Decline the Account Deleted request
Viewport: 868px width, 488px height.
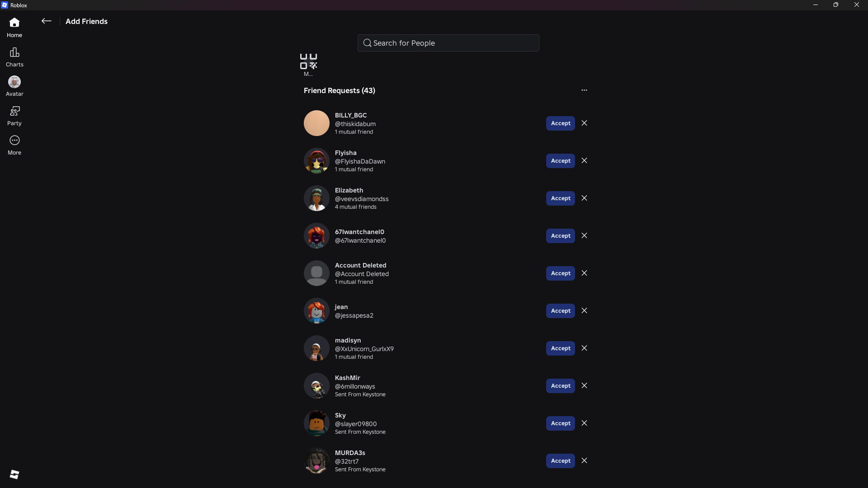tap(584, 273)
